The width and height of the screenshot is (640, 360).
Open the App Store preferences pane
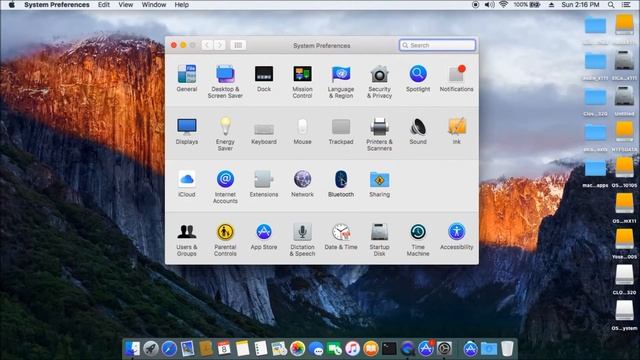264,237
